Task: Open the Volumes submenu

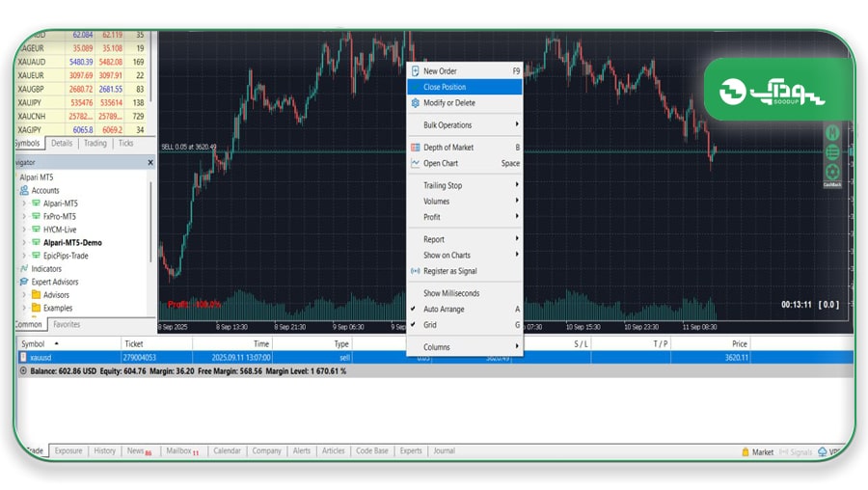Action: 465,202
